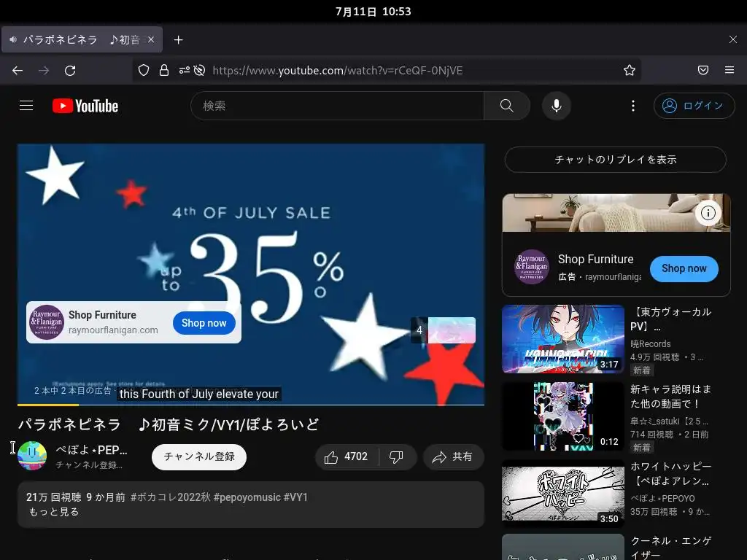The width and height of the screenshot is (747, 560).
Task: Open the ぺぽよ channel avatar
Action: point(32,456)
